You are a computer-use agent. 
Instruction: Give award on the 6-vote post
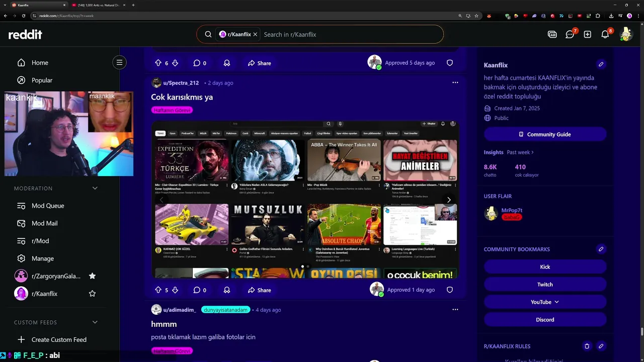[x=227, y=63]
